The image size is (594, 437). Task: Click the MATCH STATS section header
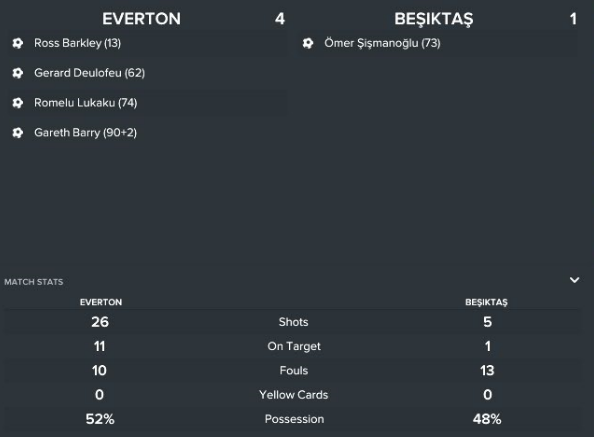(x=34, y=282)
